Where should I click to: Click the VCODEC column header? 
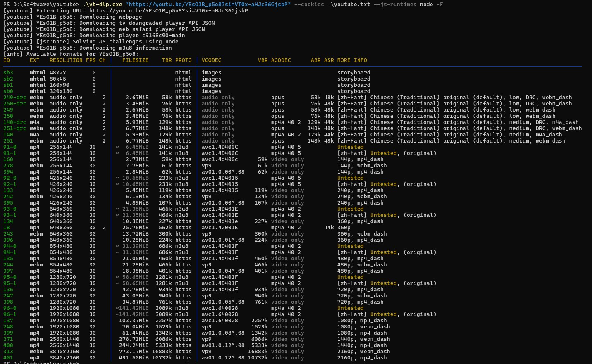click(212, 60)
